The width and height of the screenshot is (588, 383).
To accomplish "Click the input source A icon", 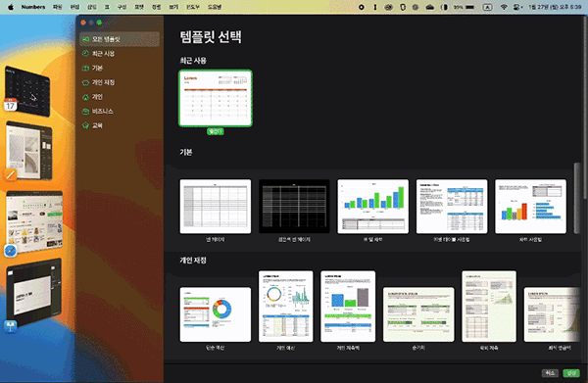I will 487,7.
